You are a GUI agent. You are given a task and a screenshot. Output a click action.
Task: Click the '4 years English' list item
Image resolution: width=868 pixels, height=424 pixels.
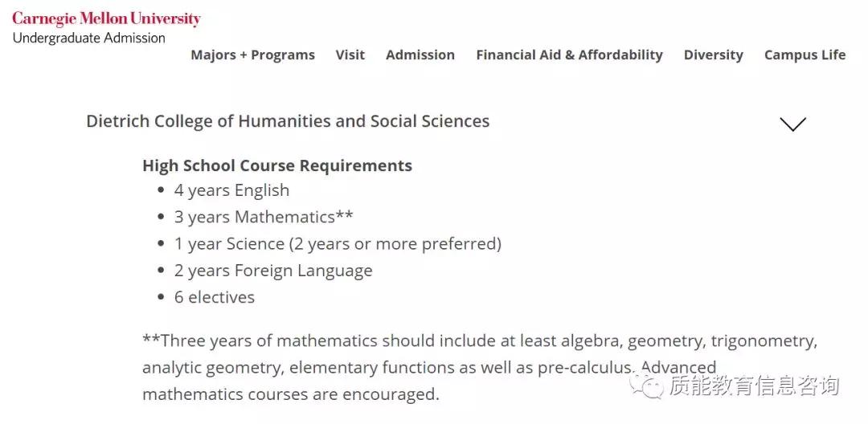coord(231,190)
